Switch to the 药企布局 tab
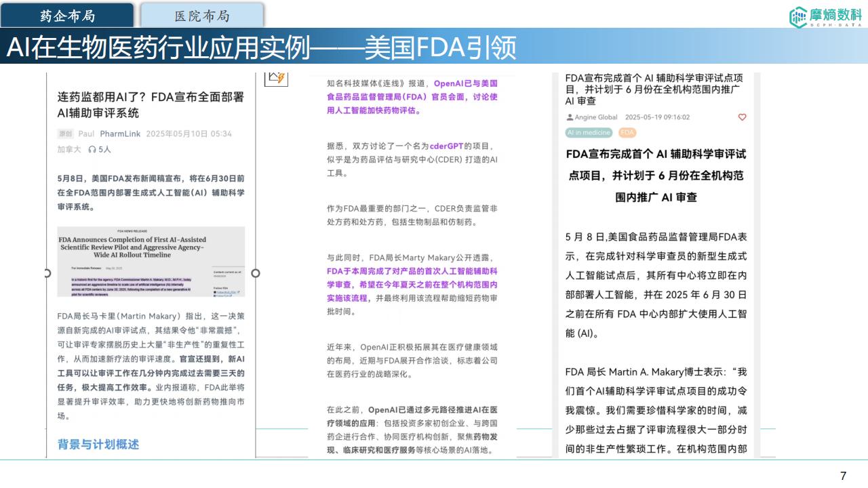Viewport: 868px width, 488px height. click(x=67, y=15)
